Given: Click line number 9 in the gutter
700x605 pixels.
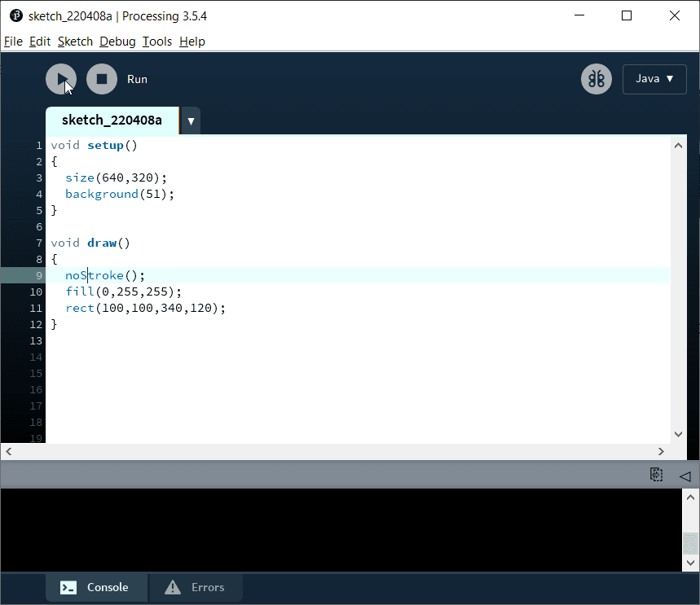Looking at the screenshot, I should point(39,276).
